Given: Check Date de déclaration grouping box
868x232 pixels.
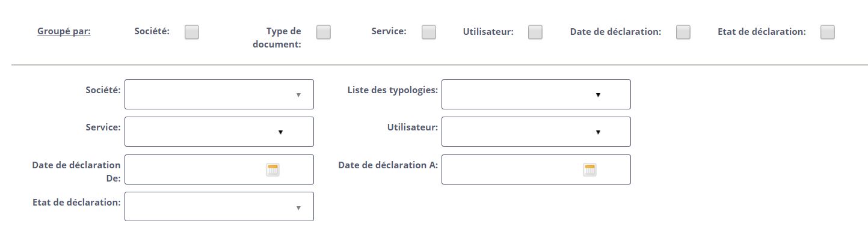Looking at the screenshot, I should click(x=683, y=32).
